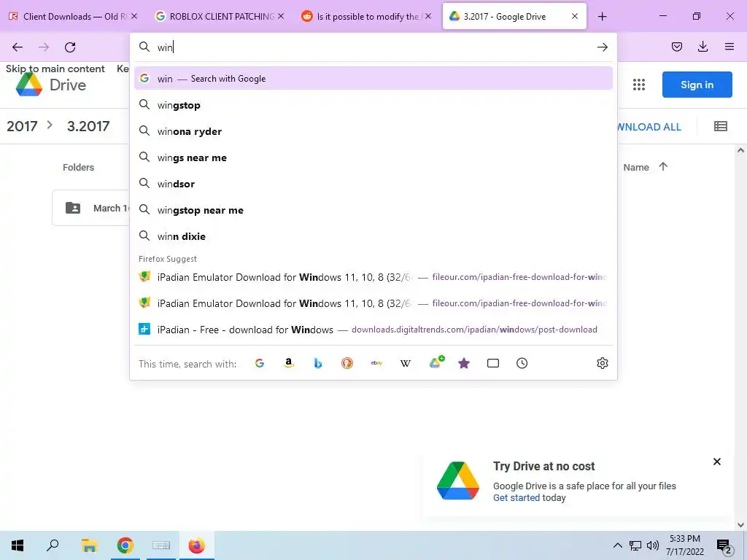Image resolution: width=747 pixels, height=560 pixels.
Task: Select the 'winn dixie' suggestion
Action: (x=373, y=236)
